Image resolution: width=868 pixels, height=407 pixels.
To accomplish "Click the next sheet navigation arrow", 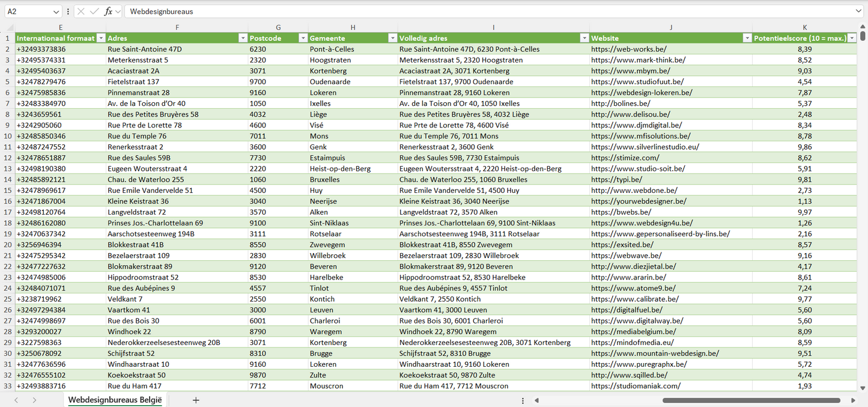I will click(x=34, y=400).
